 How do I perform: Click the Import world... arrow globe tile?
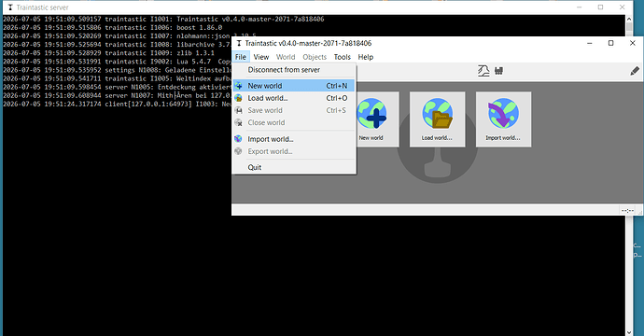coord(503,119)
